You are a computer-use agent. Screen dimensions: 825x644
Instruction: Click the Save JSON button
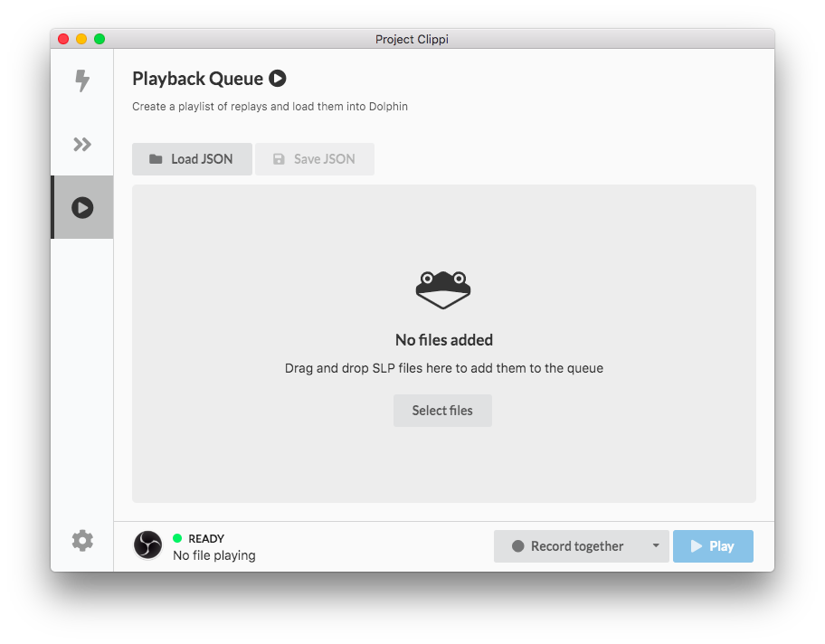(x=315, y=159)
